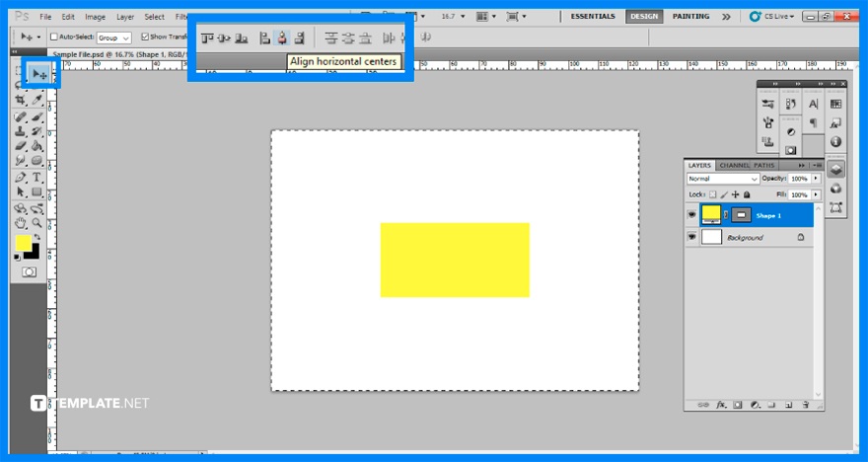Click Auto-Align Layers button
This screenshot has height=462, width=868.
[x=426, y=38]
